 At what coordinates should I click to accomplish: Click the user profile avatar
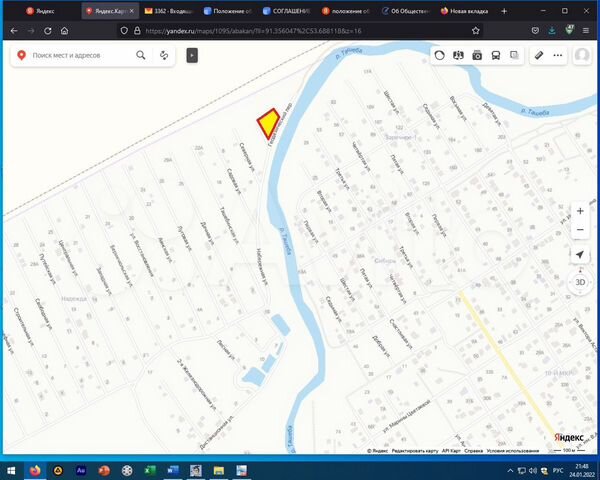click(x=581, y=56)
